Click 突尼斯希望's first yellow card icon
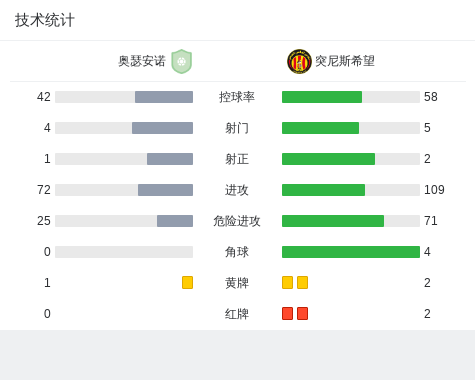 (x=287, y=282)
